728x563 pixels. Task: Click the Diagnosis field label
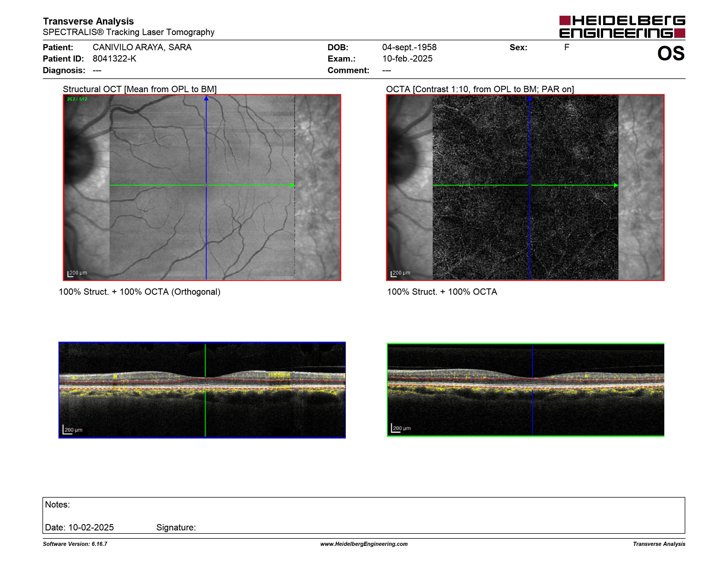coord(64,70)
